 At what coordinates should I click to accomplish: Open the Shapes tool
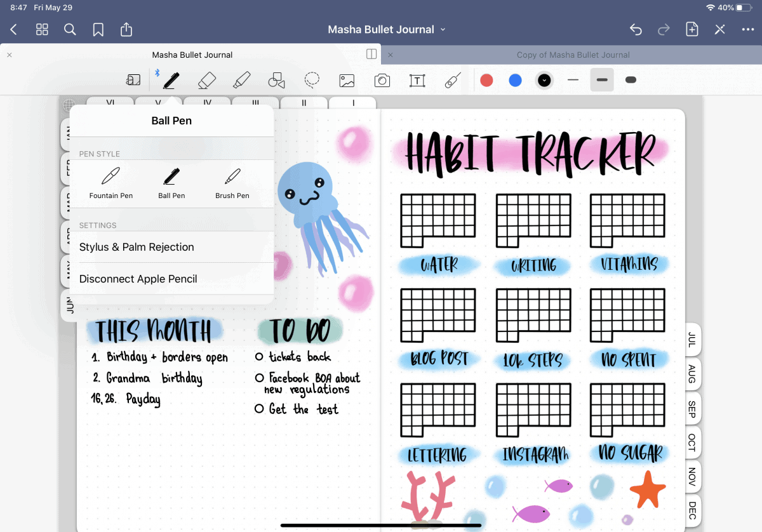click(x=276, y=80)
